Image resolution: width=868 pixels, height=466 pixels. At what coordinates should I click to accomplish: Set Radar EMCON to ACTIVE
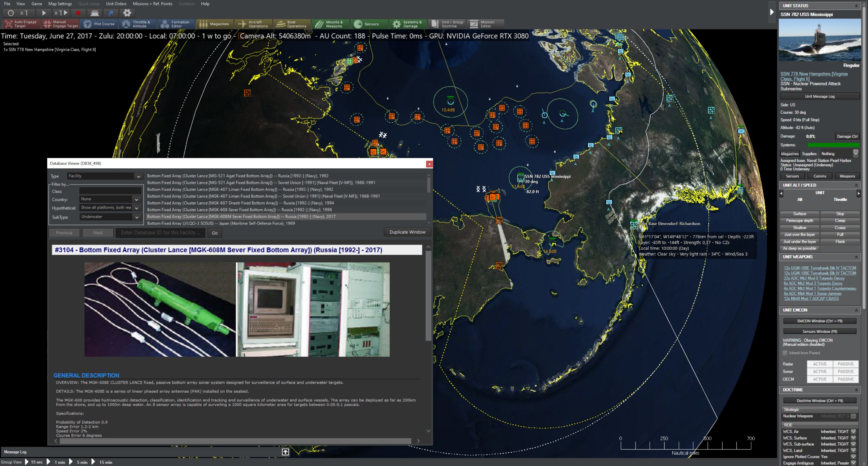click(820, 364)
